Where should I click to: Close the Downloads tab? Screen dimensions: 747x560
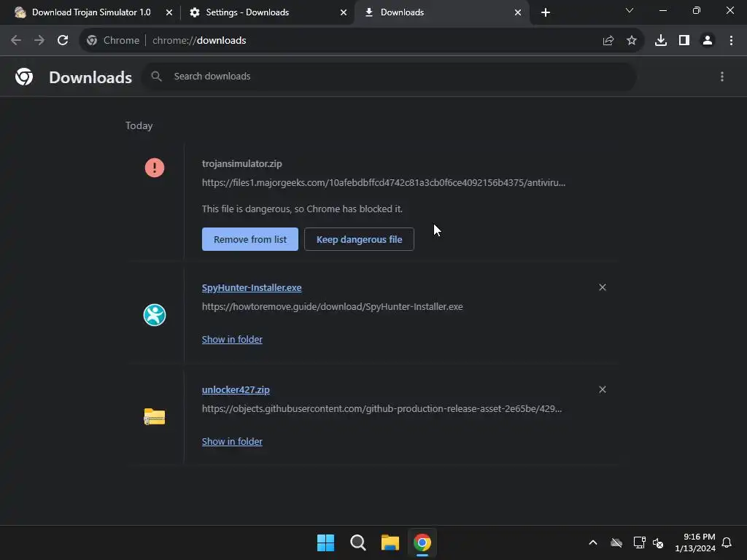click(518, 12)
